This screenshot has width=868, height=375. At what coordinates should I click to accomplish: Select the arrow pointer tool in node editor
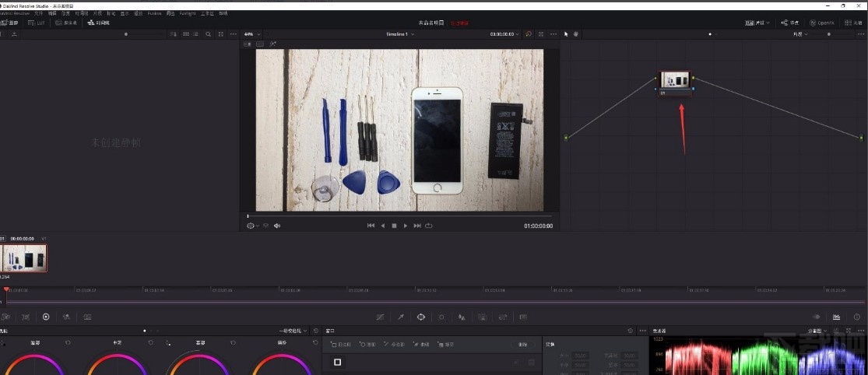tap(566, 34)
